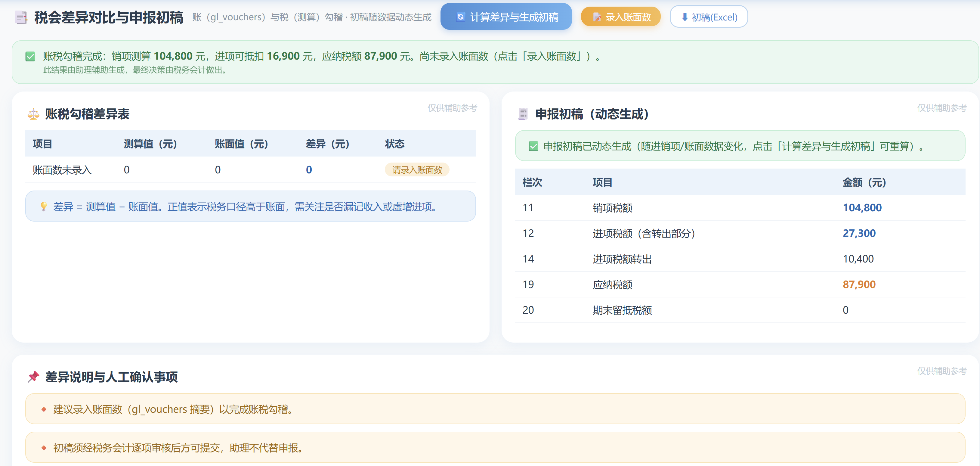The image size is (980, 466).
Task: Click the green check icon in the top banner
Action: pos(30,56)
